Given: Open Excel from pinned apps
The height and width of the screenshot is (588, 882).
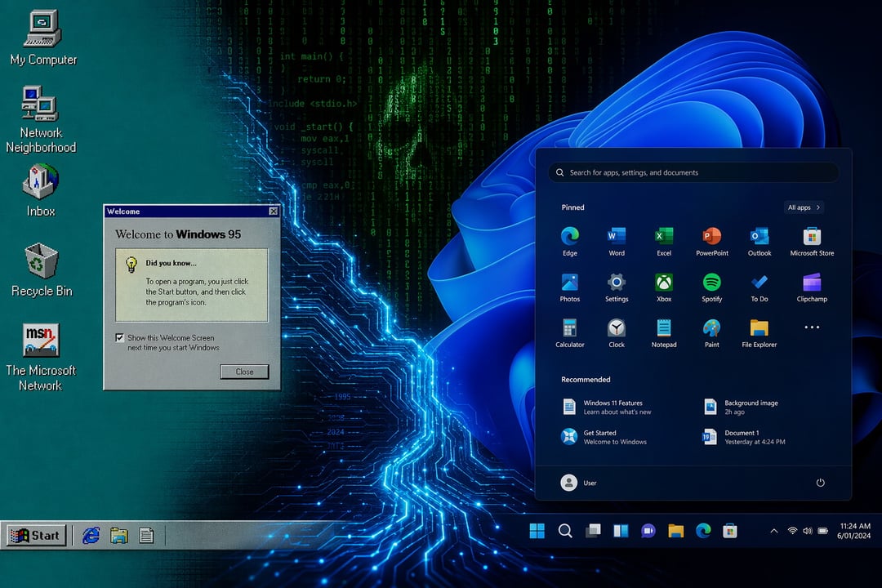Looking at the screenshot, I should tap(664, 242).
